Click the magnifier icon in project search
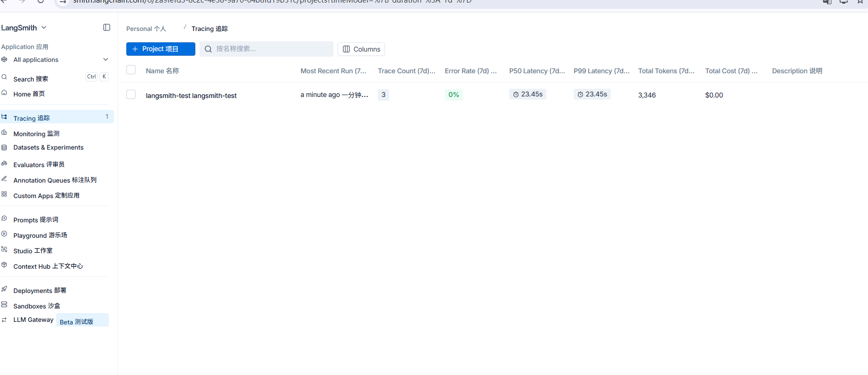The height and width of the screenshot is (375, 868). pyautogui.click(x=208, y=49)
